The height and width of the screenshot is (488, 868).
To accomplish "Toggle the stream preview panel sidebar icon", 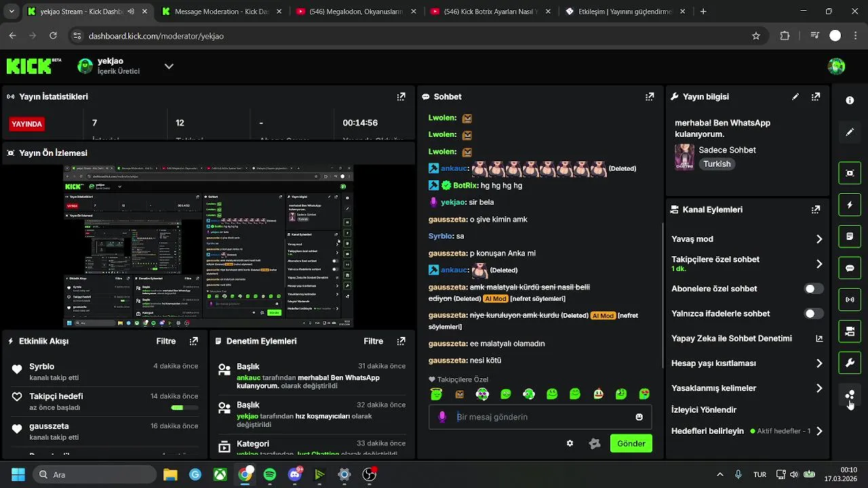I will (x=850, y=173).
